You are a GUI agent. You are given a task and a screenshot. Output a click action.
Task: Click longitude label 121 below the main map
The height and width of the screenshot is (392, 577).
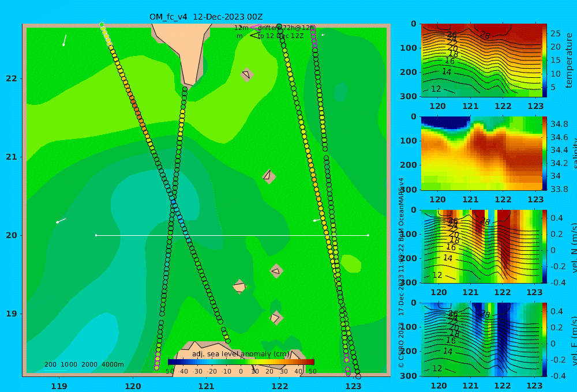[206, 386]
